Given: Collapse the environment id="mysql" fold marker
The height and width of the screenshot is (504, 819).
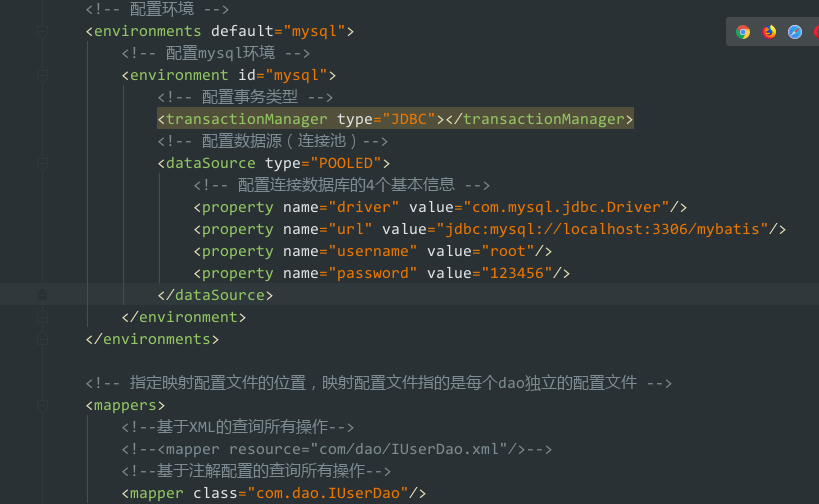Looking at the screenshot, I should (43, 76).
